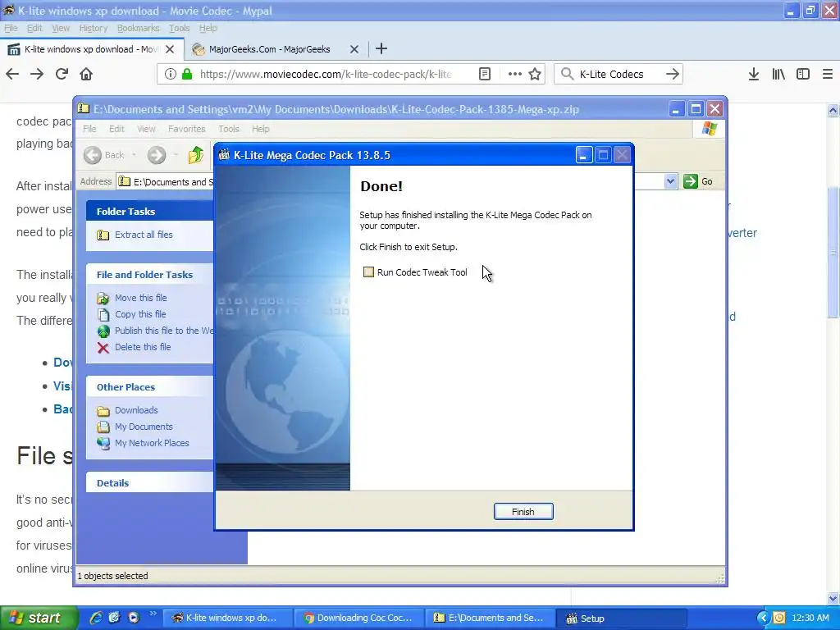The height and width of the screenshot is (630, 840).
Task: Open the browser Bookmarks menu
Action: 138,28
